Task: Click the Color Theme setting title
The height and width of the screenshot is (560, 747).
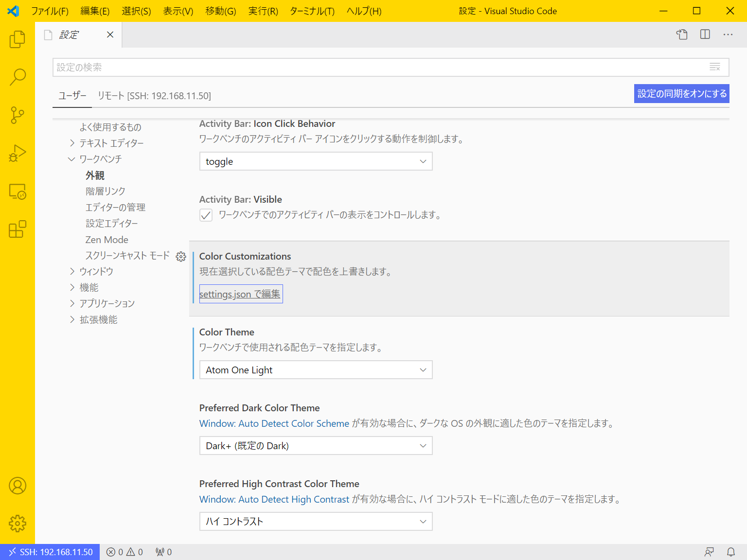Action: [227, 332]
